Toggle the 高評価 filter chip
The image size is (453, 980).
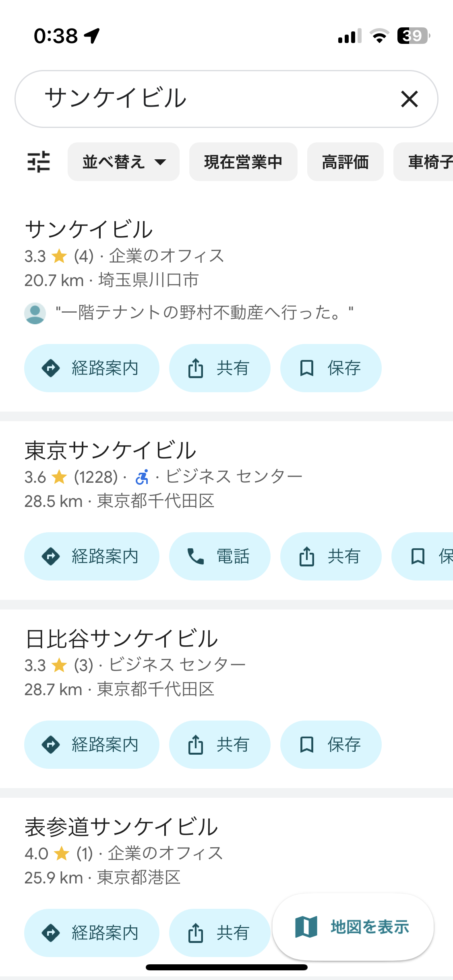(x=345, y=162)
